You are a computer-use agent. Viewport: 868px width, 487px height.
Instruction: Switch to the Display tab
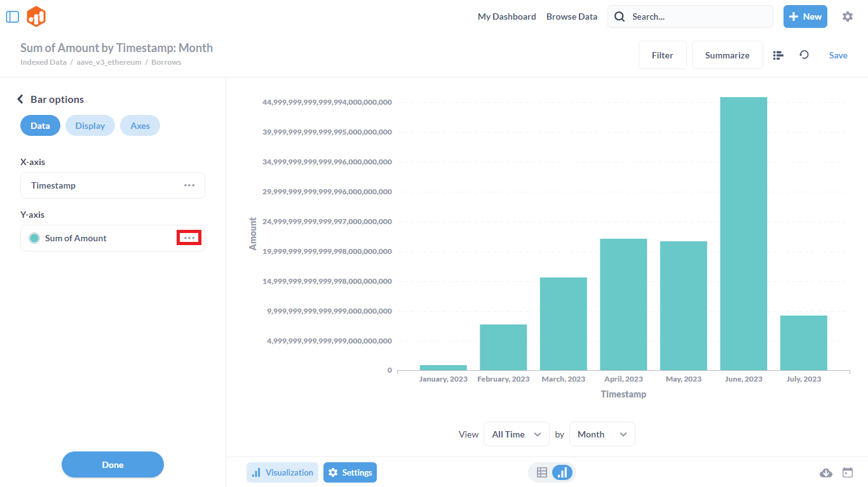[x=90, y=126]
